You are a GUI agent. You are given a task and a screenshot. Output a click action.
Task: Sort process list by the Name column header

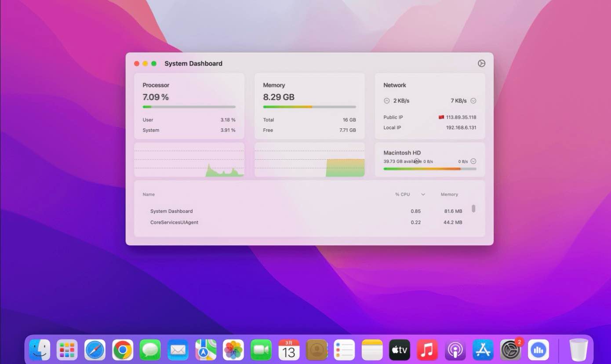(x=149, y=194)
